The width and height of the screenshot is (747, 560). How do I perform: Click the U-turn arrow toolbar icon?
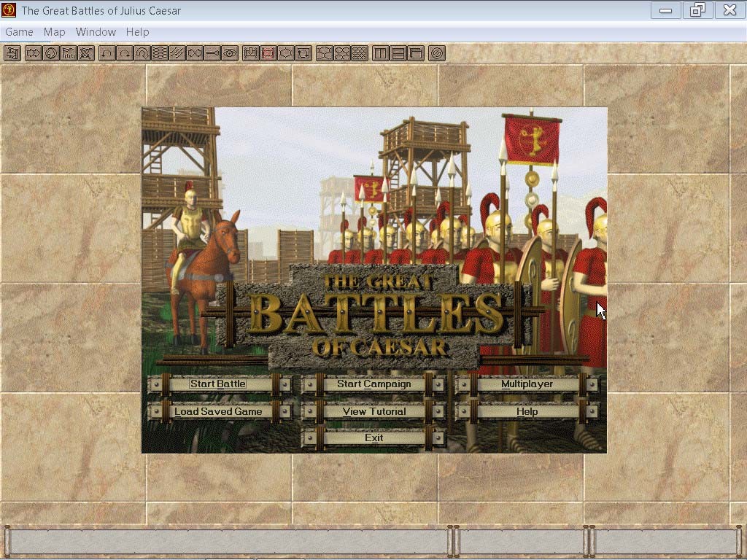[x=142, y=52]
